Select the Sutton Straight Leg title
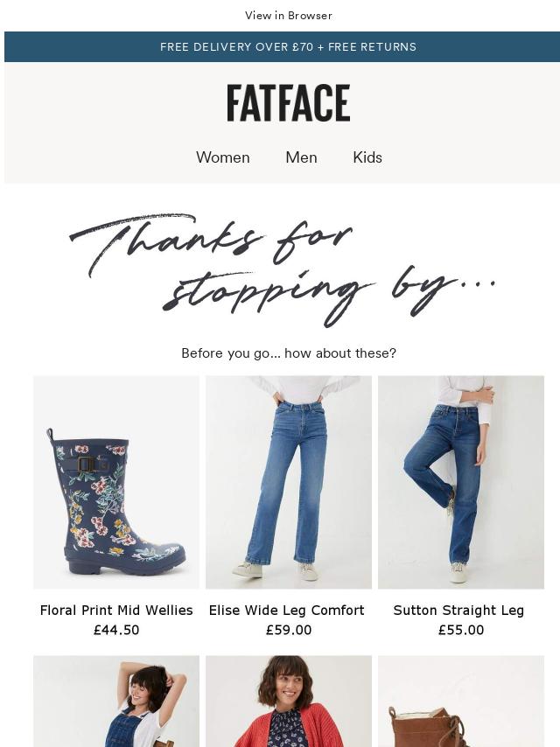Image resolution: width=560 pixels, height=747 pixels. (458, 611)
